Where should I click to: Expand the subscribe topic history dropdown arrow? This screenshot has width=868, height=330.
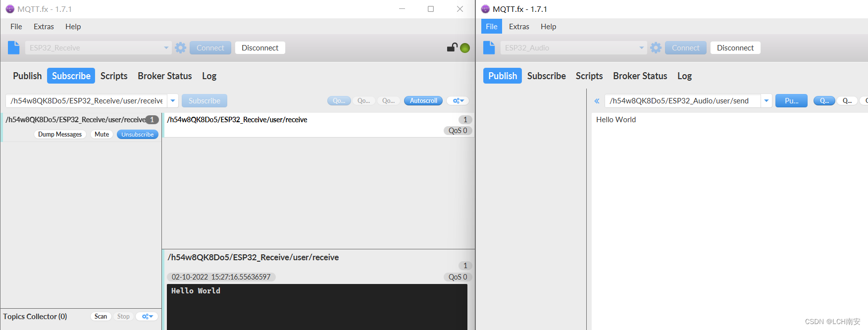point(173,101)
